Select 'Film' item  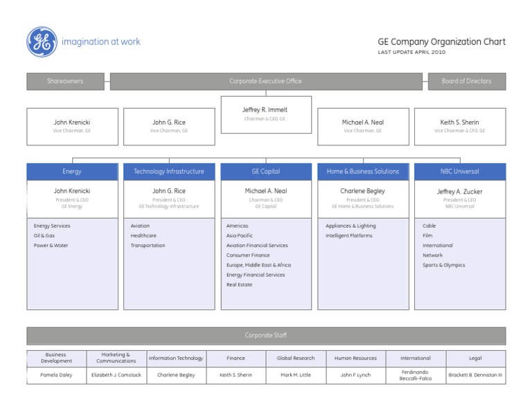pyautogui.click(x=427, y=236)
